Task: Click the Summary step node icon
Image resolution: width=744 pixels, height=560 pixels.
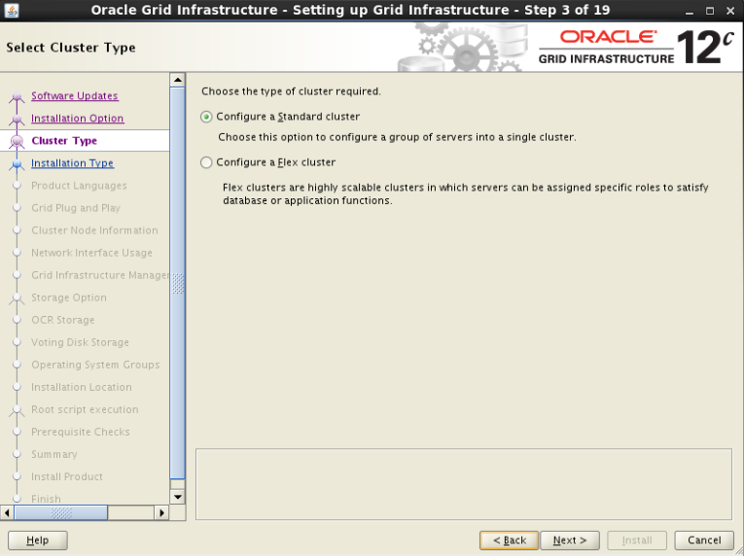Action: click(x=18, y=454)
